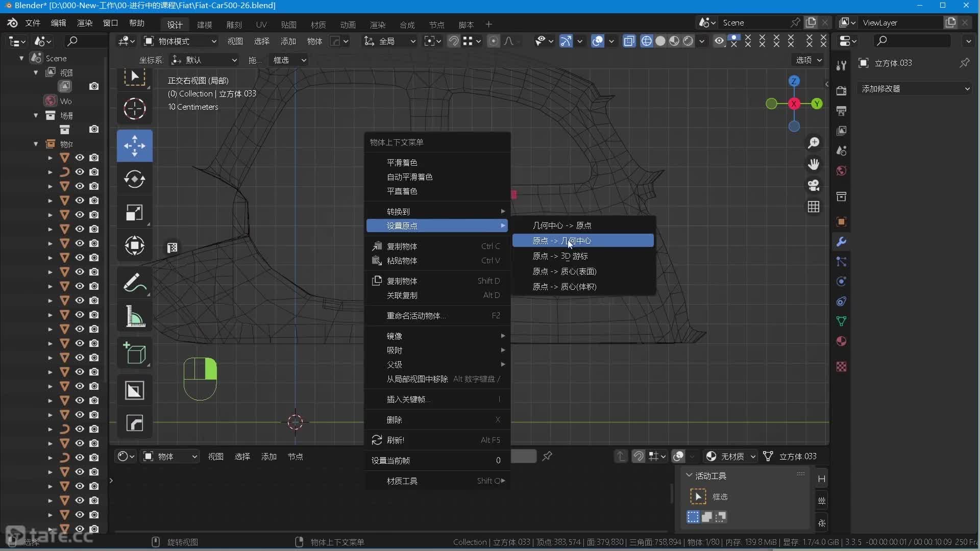Image resolution: width=980 pixels, height=551 pixels.
Task: Click the zoom magnifier viewport icon
Action: coord(814,143)
